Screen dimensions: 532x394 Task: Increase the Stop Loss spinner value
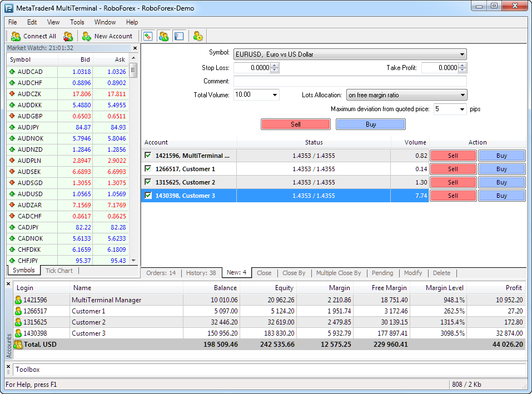[x=274, y=66]
